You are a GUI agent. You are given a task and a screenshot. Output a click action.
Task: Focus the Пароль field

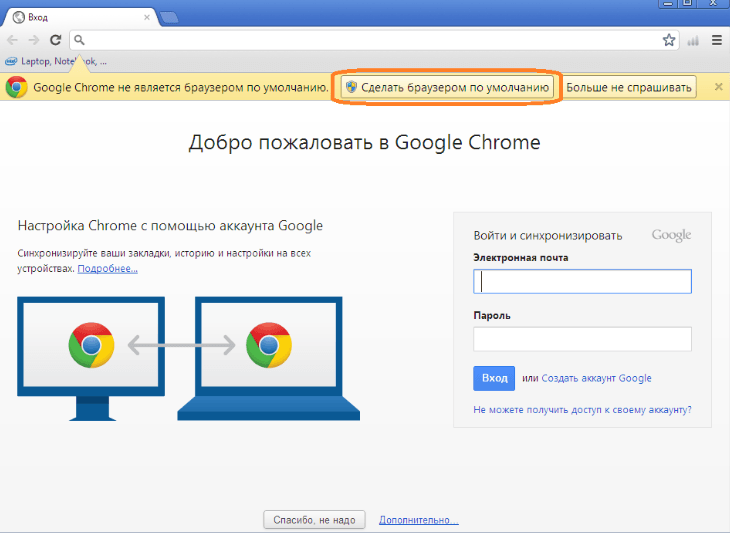pyautogui.click(x=582, y=339)
